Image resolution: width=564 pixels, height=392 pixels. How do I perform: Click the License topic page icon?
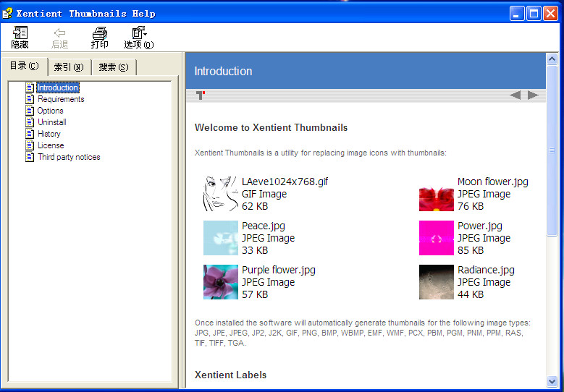30,145
